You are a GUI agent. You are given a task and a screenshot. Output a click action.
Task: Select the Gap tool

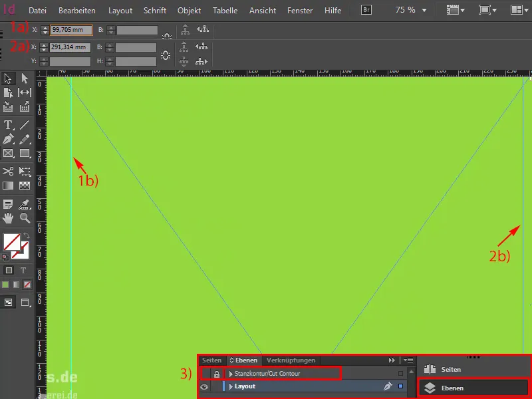[x=25, y=92]
